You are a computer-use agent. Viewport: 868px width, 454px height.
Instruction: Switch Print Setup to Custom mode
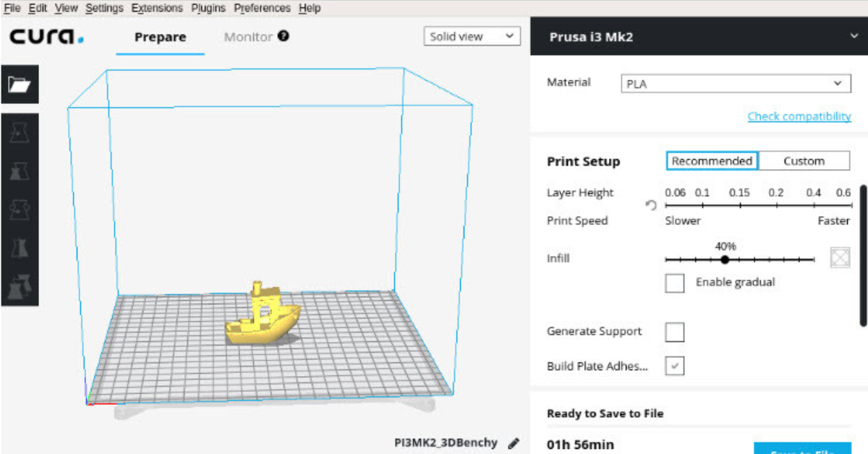(x=804, y=161)
